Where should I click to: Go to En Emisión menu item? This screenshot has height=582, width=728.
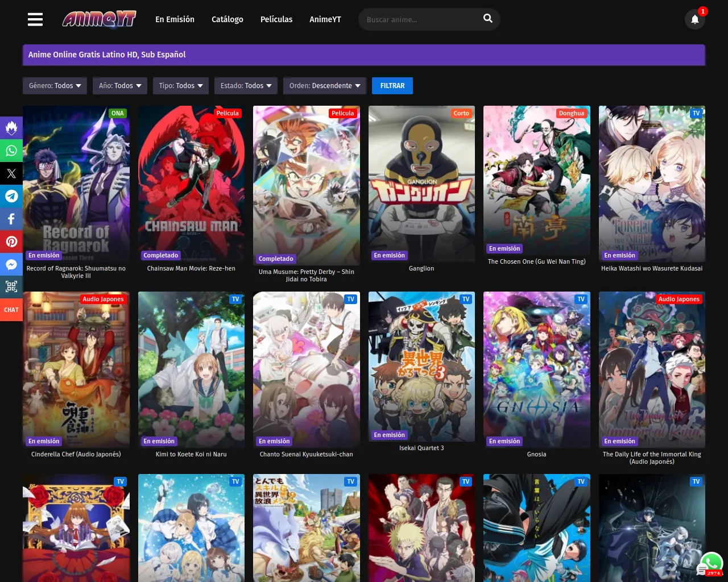coord(175,19)
